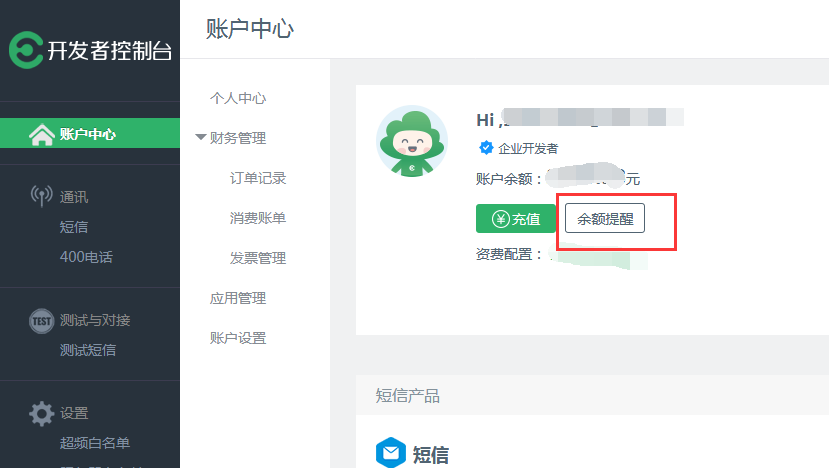
Task: Click the green 充值 button
Action: (516, 218)
